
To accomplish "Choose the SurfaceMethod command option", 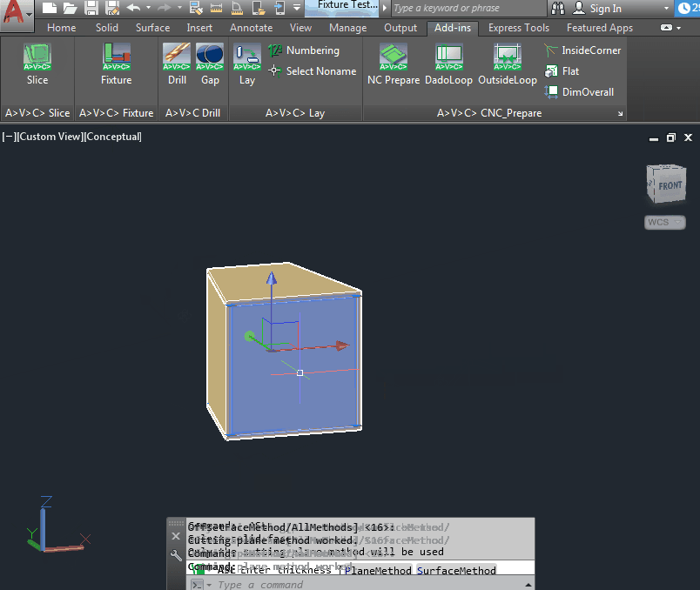I will (x=456, y=570).
